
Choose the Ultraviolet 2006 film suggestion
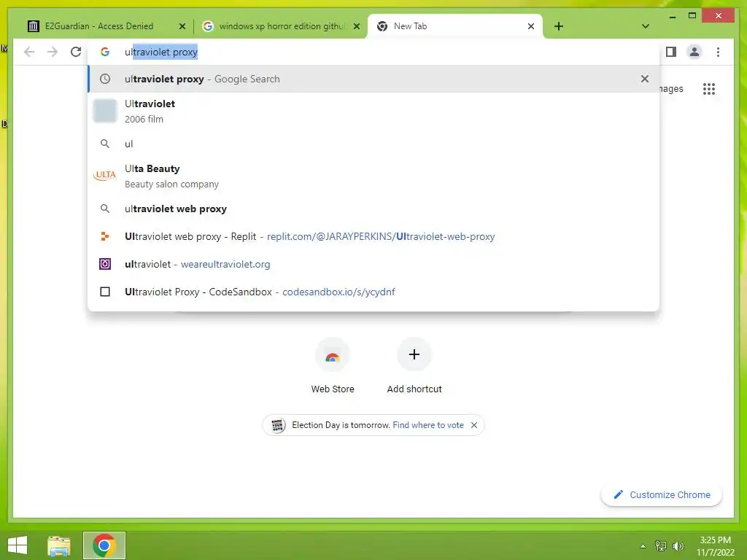point(373,112)
